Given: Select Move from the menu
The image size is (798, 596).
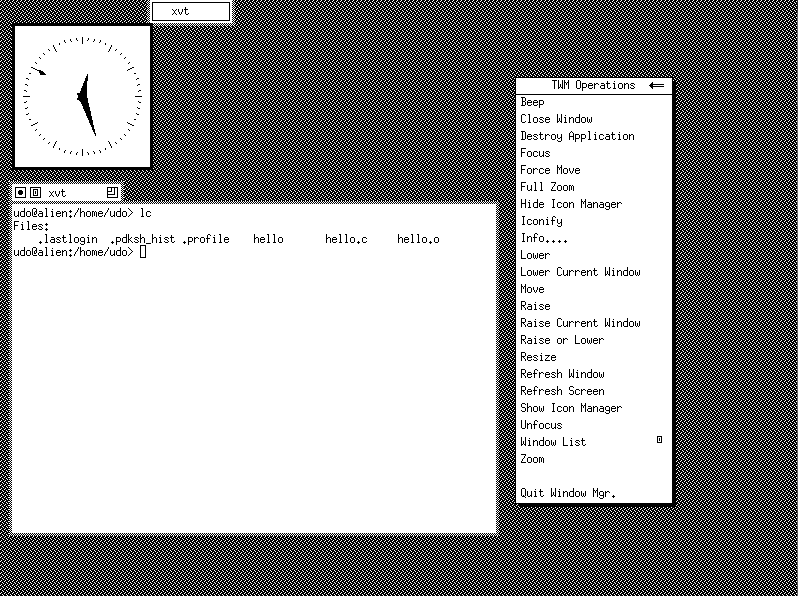Looking at the screenshot, I should [594, 289].
